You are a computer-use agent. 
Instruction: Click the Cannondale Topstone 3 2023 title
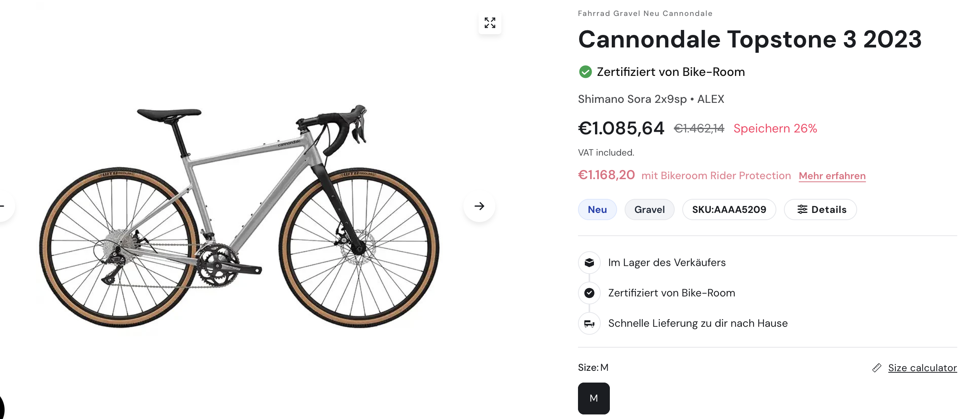click(749, 39)
